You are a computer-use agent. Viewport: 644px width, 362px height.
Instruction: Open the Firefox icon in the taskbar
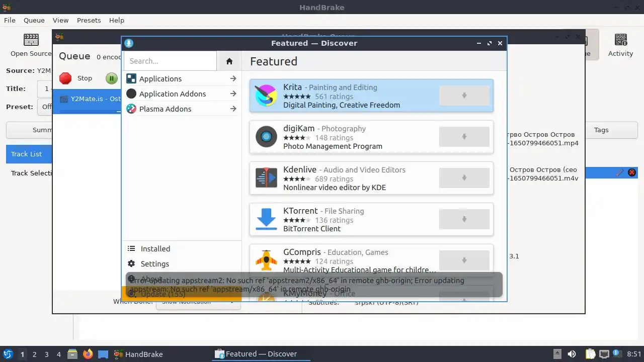[88, 354]
